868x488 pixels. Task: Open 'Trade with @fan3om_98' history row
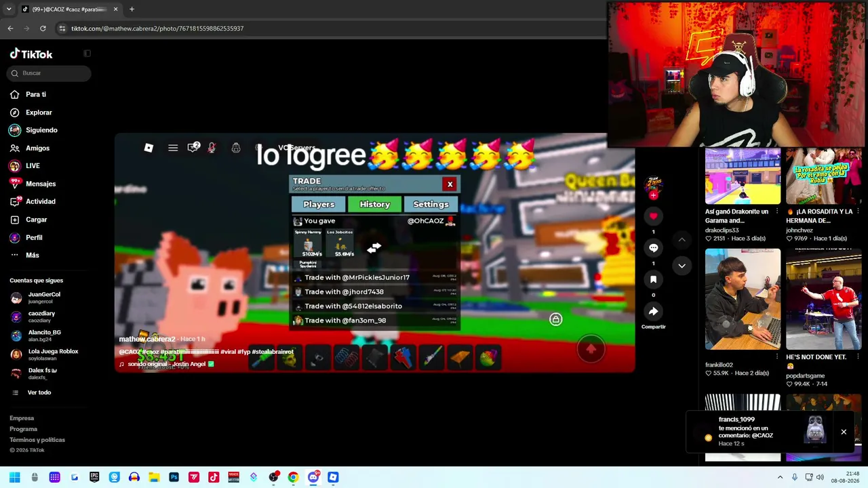pos(375,321)
